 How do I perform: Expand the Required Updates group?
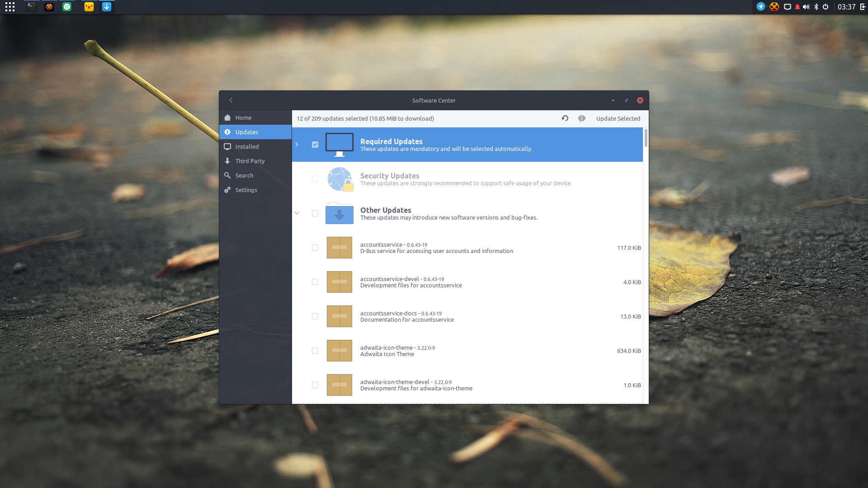tap(297, 145)
